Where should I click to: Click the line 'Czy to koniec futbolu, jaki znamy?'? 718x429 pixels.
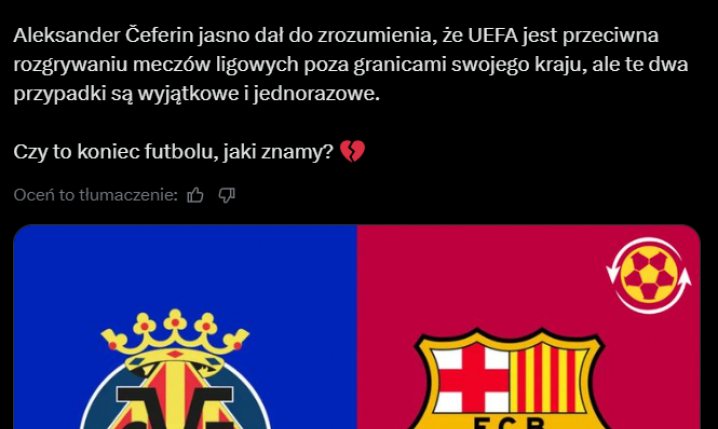(x=173, y=152)
